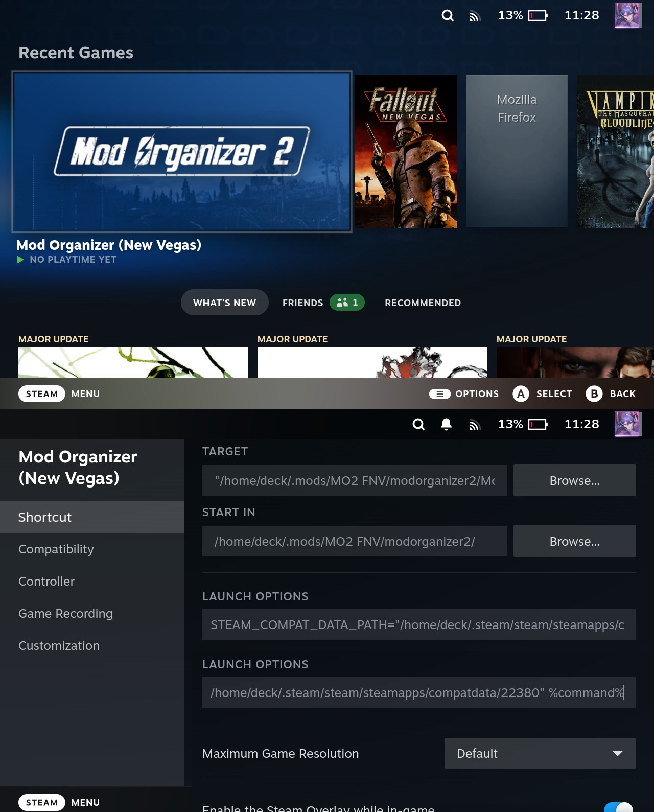Select the Shortcut settings section
The height and width of the screenshot is (812, 654).
[x=92, y=517]
